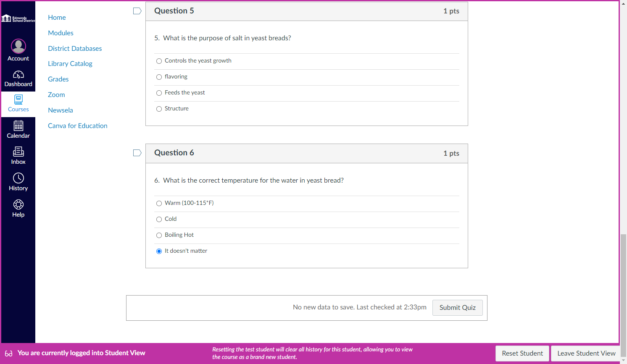Screen dimensions: 627x364
Task: Open the Home course menu link
Action: pyautogui.click(x=57, y=17)
